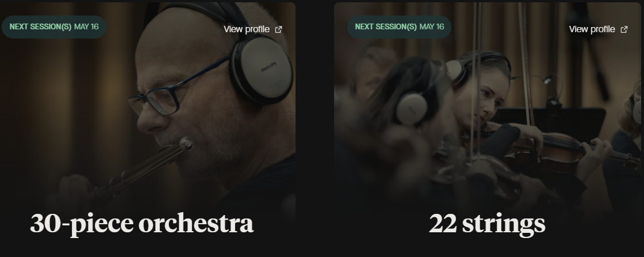This screenshot has width=644, height=257.
Task: Click the Philips headphones in orchestra photo
Action: [x=261, y=69]
